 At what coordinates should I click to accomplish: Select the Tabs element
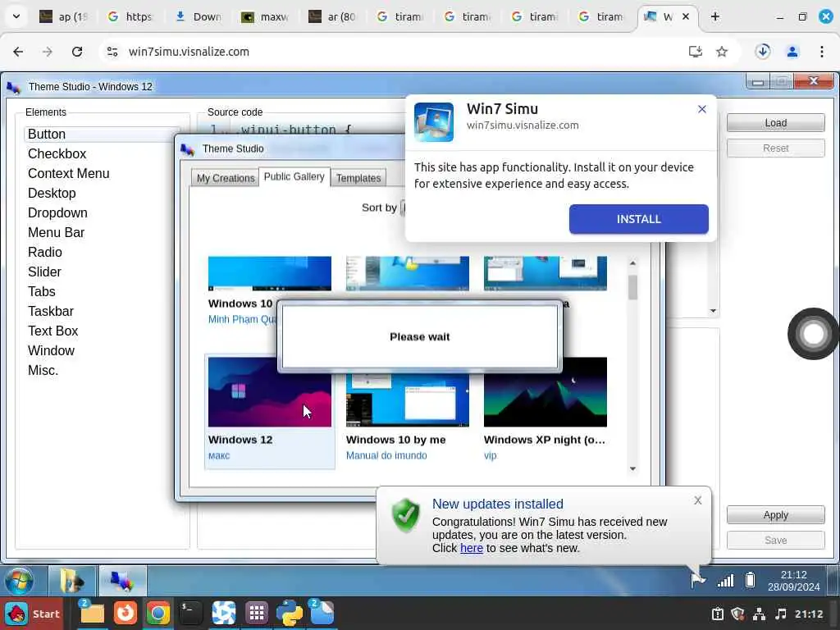(x=41, y=291)
